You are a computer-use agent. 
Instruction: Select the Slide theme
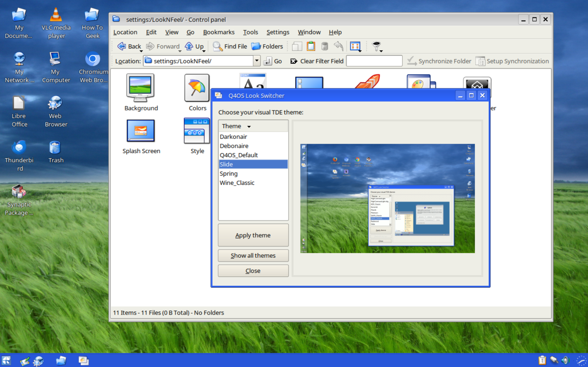click(253, 164)
